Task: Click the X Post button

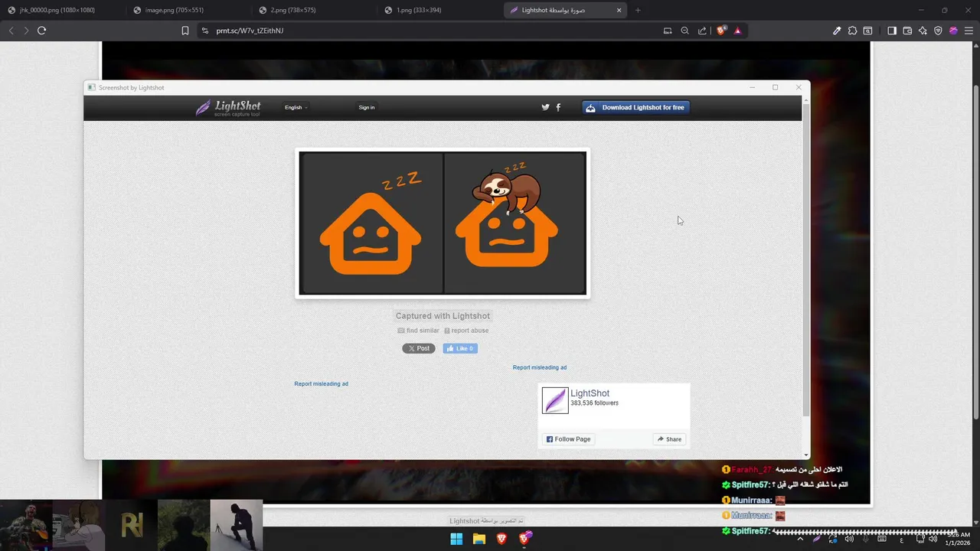Action: (419, 348)
